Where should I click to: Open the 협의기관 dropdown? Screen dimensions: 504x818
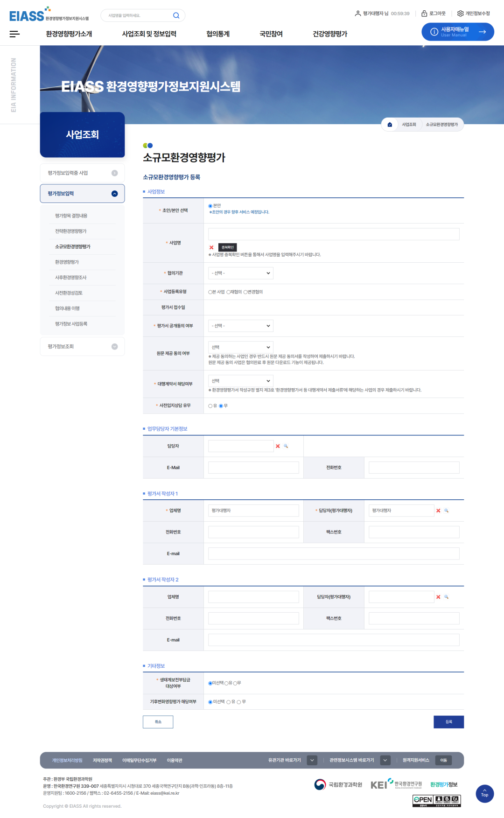click(x=241, y=273)
